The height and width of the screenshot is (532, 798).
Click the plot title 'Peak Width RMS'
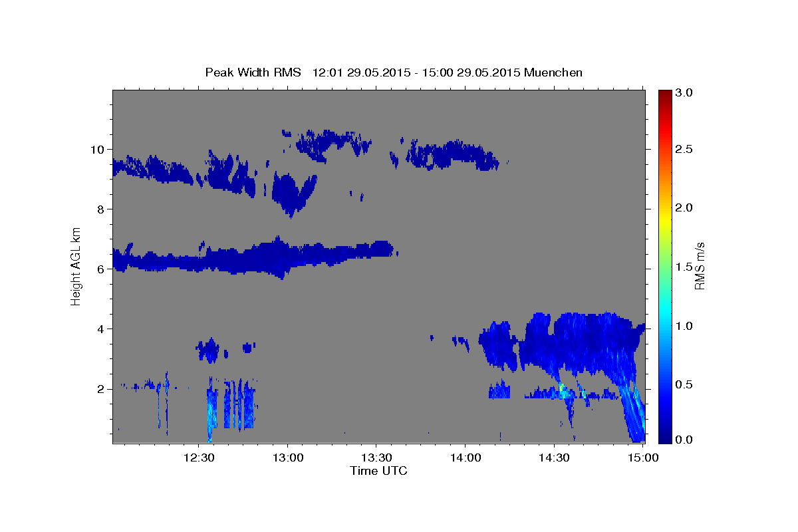click(253, 72)
